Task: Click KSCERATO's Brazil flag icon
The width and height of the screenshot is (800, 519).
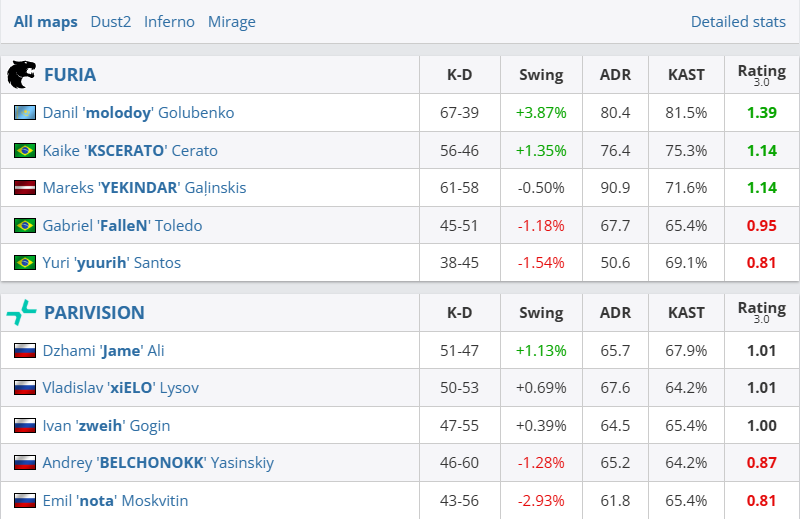Action: (x=25, y=151)
